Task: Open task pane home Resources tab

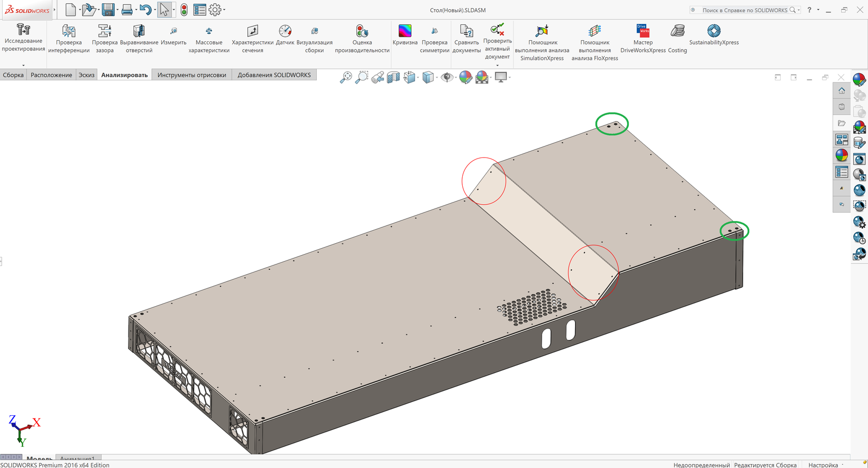Action: (841, 91)
